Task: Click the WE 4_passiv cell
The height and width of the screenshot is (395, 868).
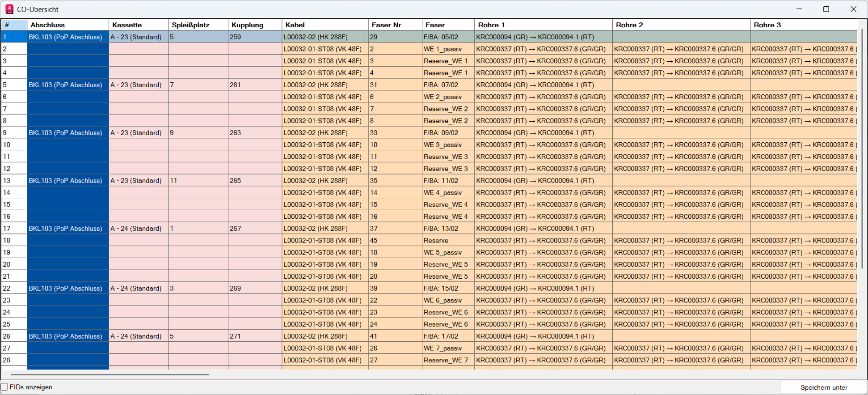Action: pyautogui.click(x=448, y=193)
